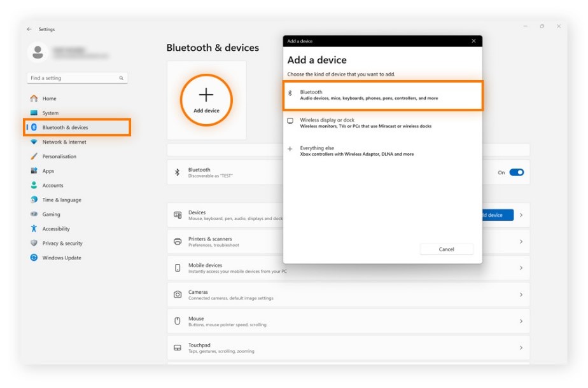
Task: Click the Home house icon
Action: coord(34,98)
